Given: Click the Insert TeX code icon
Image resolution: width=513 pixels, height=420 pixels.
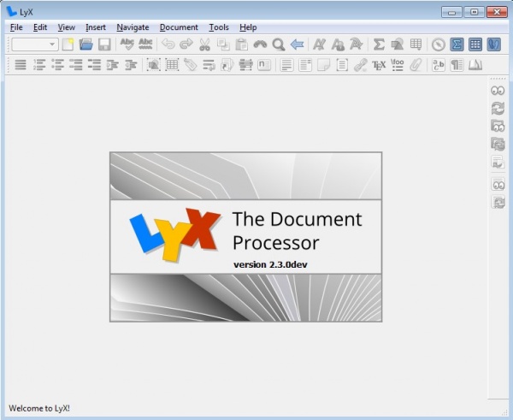Looking at the screenshot, I should pos(379,65).
